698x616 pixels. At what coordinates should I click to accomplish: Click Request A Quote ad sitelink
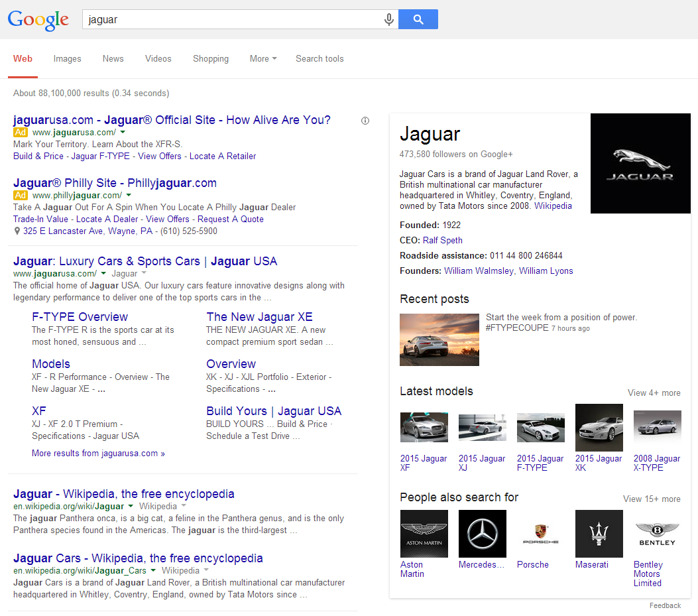(231, 219)
